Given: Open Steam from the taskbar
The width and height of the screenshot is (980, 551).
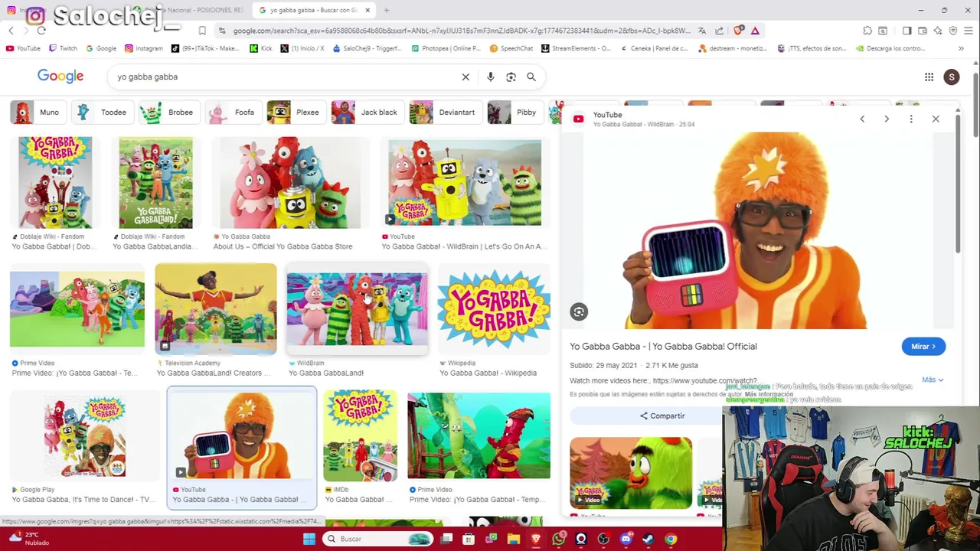Looking at the screenshot, I should (x=648, y=539).
